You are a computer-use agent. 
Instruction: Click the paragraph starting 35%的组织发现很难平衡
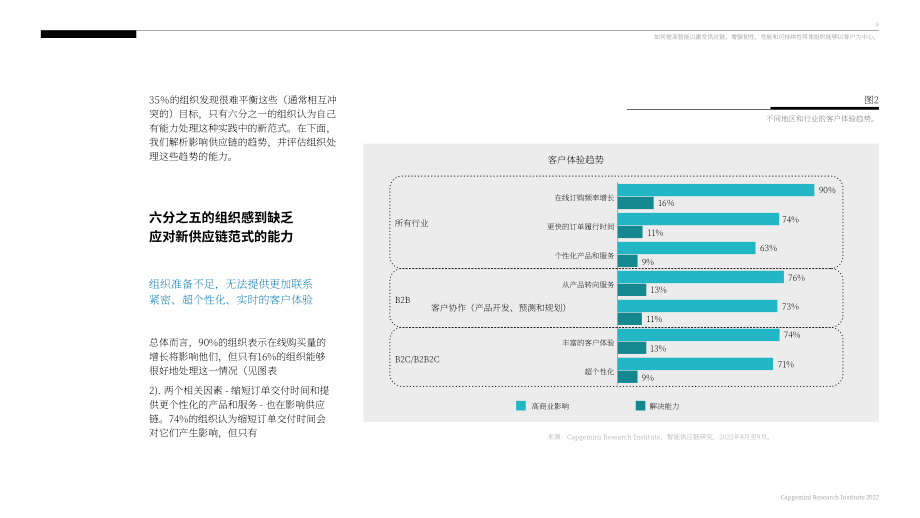click(x=243, y=128)
